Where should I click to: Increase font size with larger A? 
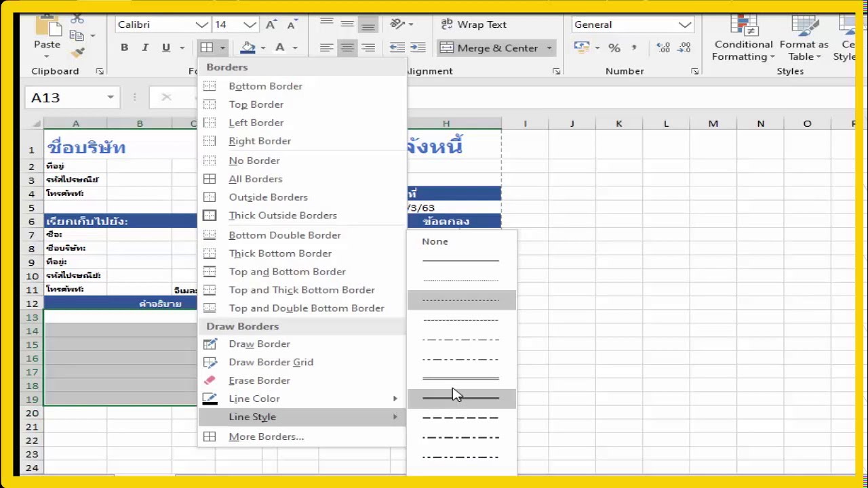[x=271, y=24]
